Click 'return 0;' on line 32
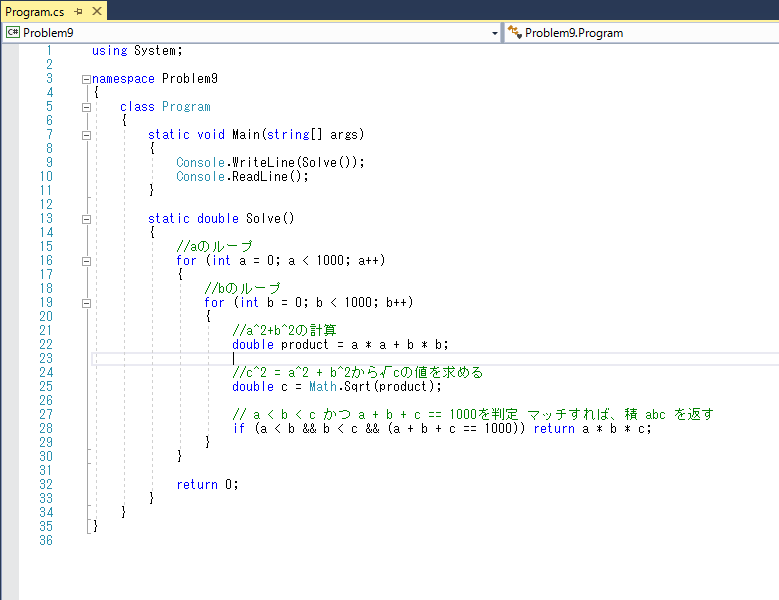 pyautogui.click(x=208, y=485)
